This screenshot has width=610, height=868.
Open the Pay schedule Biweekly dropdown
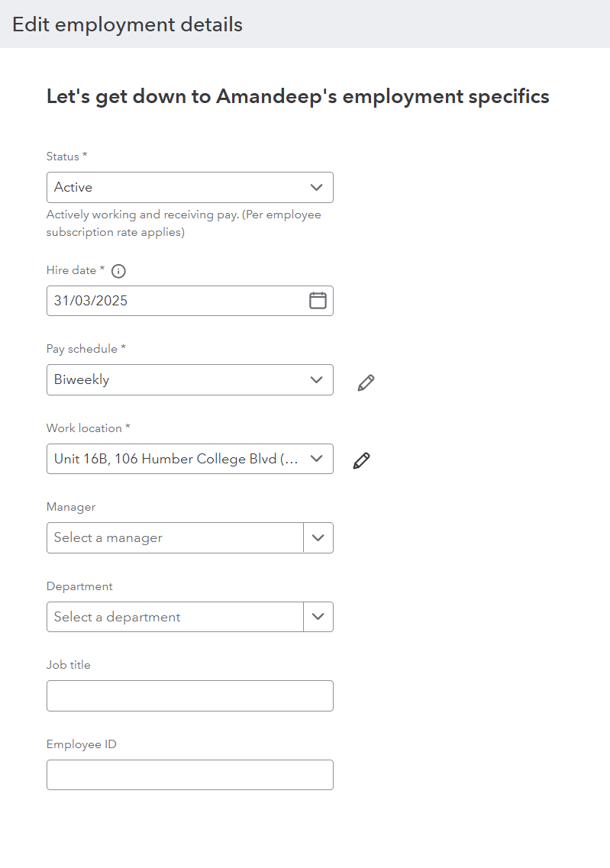click(189, 380)
